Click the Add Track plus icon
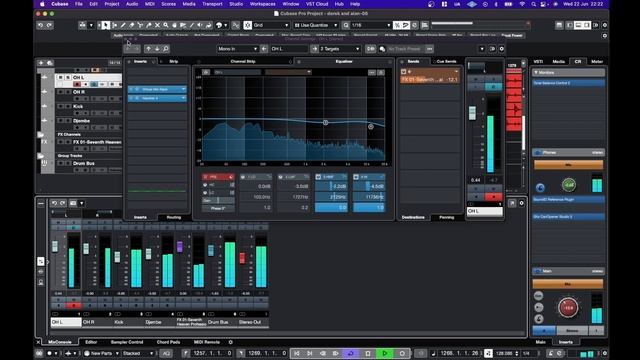The width and height of the screenshot is (640, 360). (x=41, y=63)
